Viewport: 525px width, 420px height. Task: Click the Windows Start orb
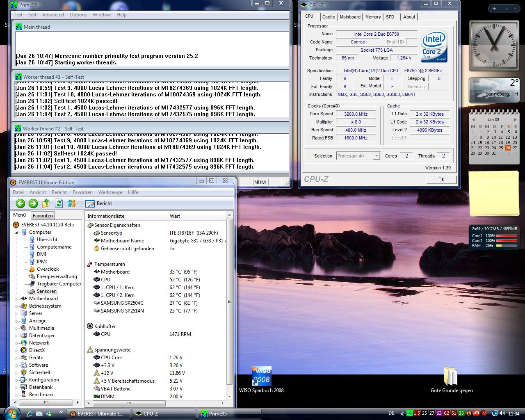pos(11,413)
